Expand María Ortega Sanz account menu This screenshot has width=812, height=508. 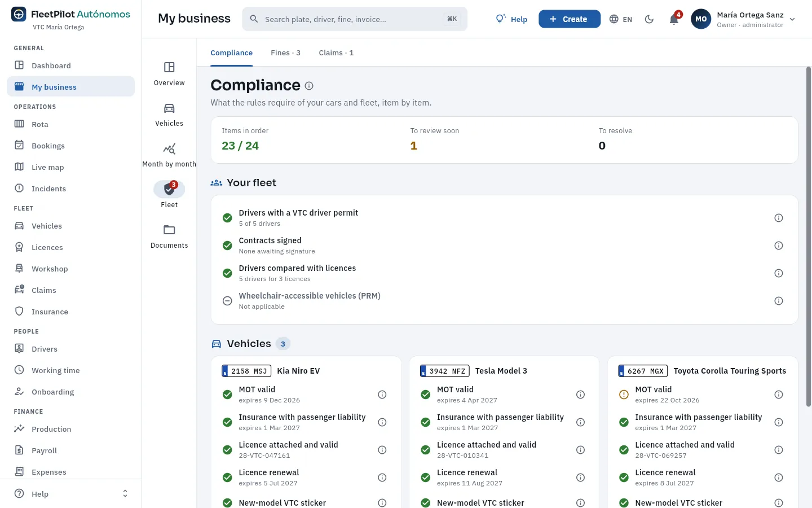point(744,19)
